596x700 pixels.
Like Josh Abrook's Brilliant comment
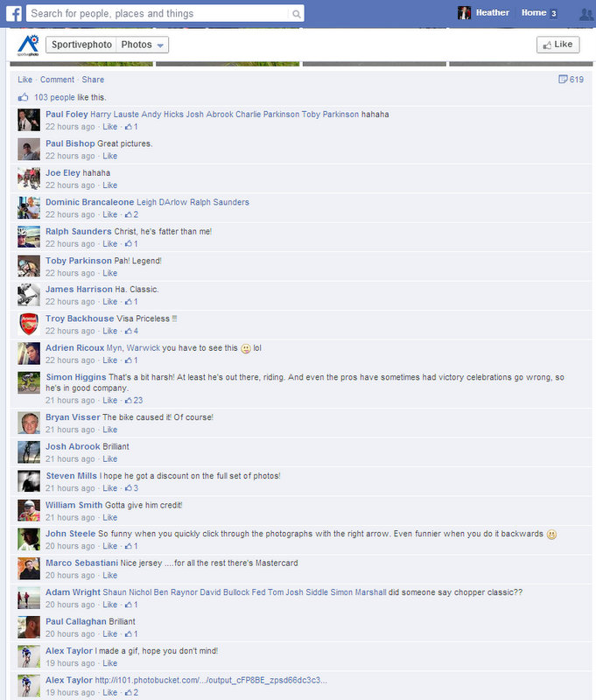click(x=109, y=458)
